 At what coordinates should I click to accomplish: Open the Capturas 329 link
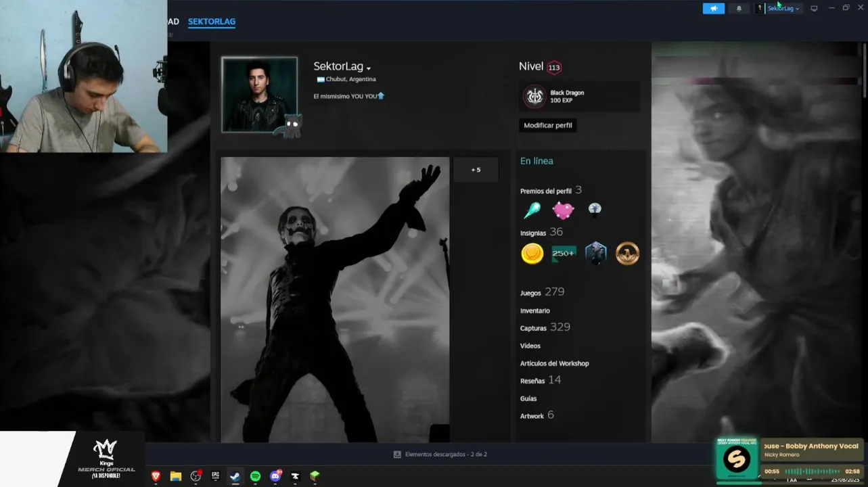[545, 327]
